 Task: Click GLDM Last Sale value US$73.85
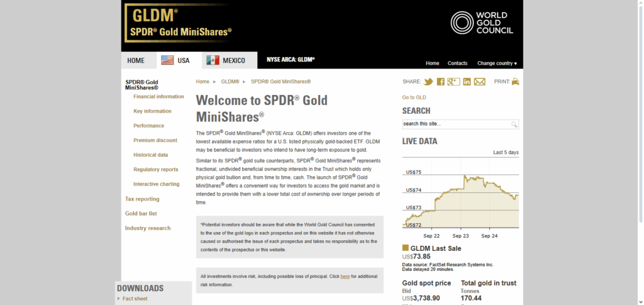[416, 257]
